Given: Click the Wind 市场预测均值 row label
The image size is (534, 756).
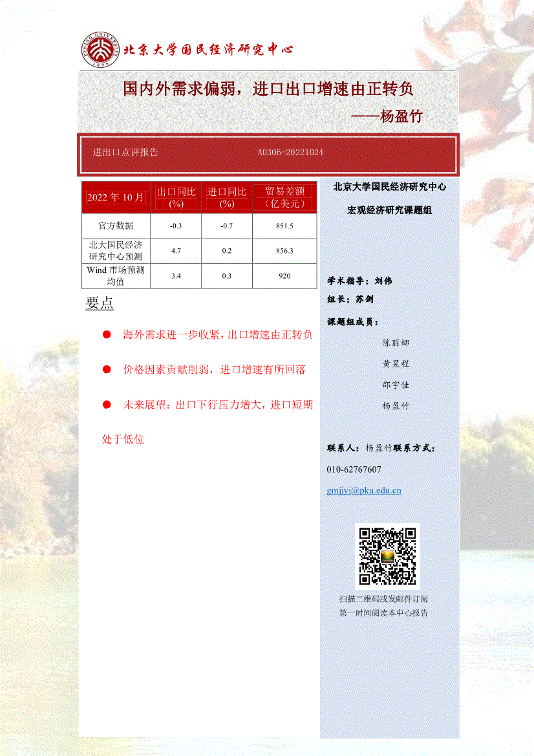Looking at the screenshot, I should [x=116, y=276].
